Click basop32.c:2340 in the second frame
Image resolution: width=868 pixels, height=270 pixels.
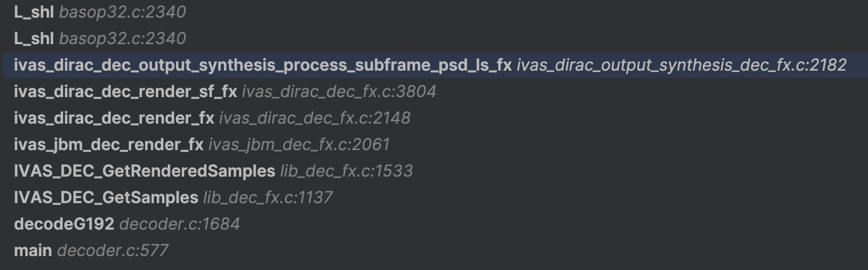[122, 38]
